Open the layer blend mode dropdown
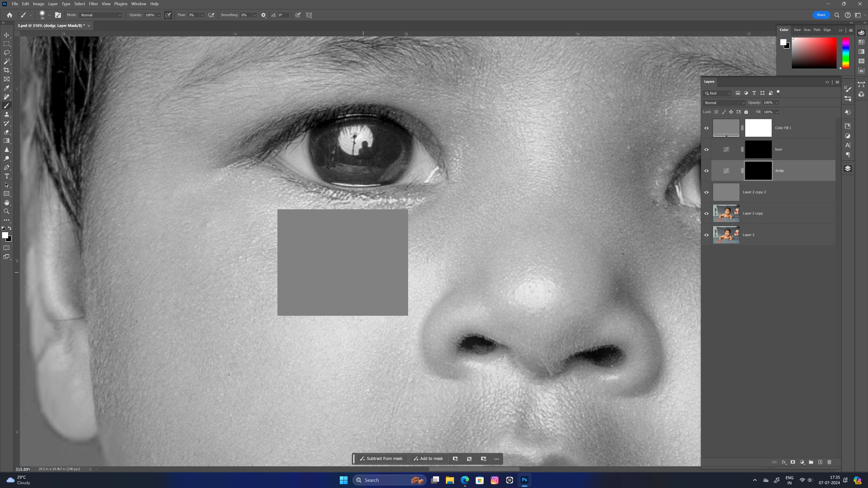The width and height of the screenshot is (868, 488). click(x=724, y=103)
